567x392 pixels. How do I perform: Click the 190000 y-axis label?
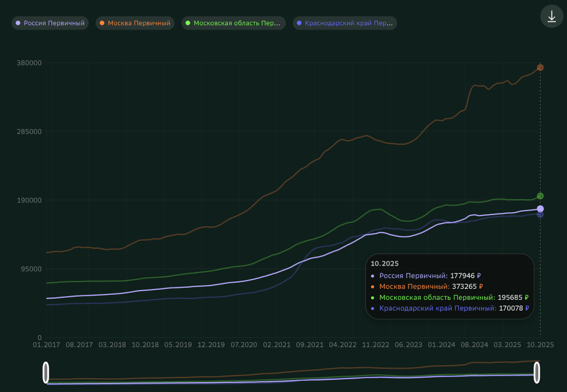[x=28, y=200]
